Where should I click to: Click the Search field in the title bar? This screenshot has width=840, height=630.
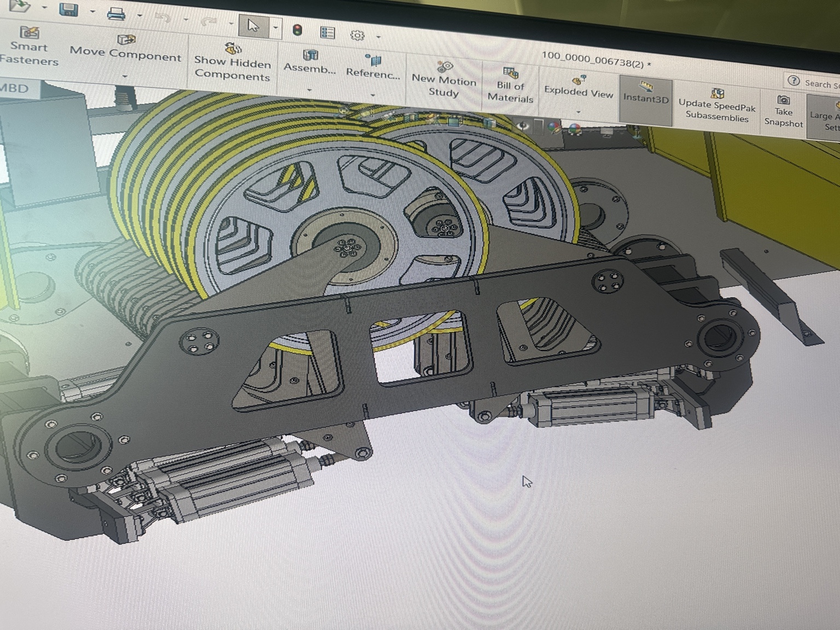point(820,83)
